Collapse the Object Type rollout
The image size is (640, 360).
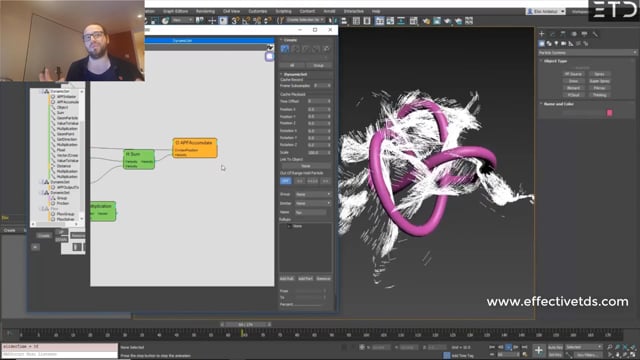pyautogui.click(x=555, y=61)
